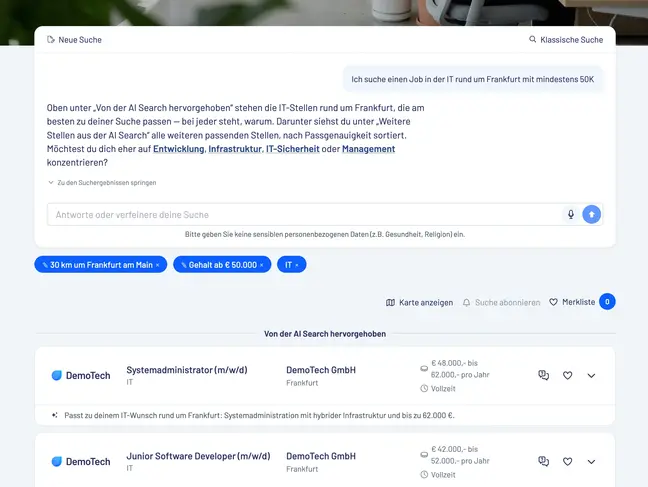The width and height of the screenshot is (648, 487).
Task: Click the AI sparkle icon in Systemadministrator reason
Action: 55,415
